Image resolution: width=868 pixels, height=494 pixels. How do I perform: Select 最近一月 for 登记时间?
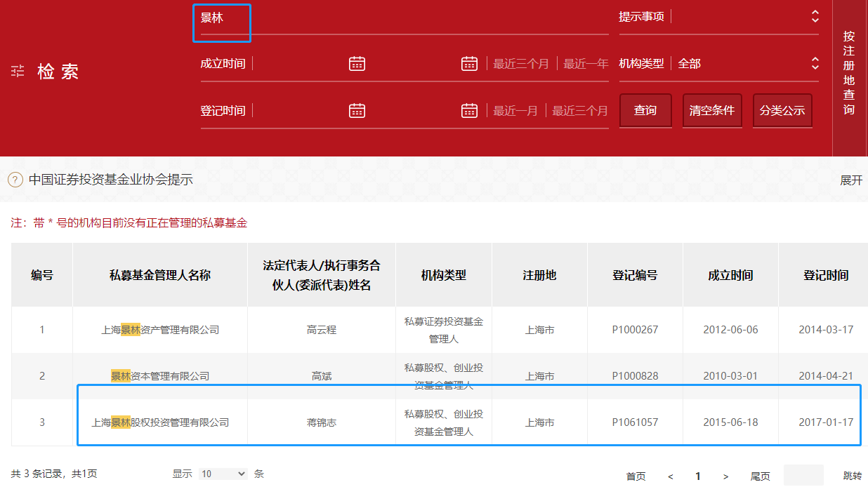pos(515,111)
